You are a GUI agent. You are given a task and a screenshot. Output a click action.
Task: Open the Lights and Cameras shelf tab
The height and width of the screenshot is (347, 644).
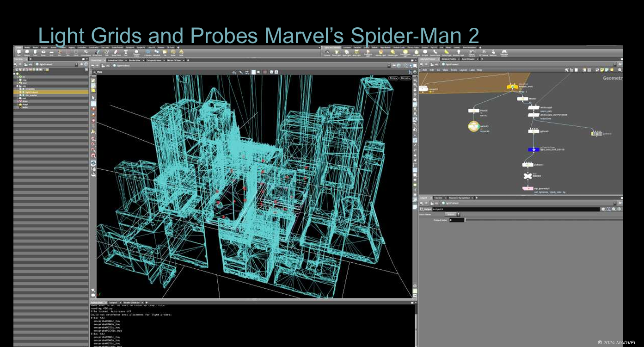(332, 47)
